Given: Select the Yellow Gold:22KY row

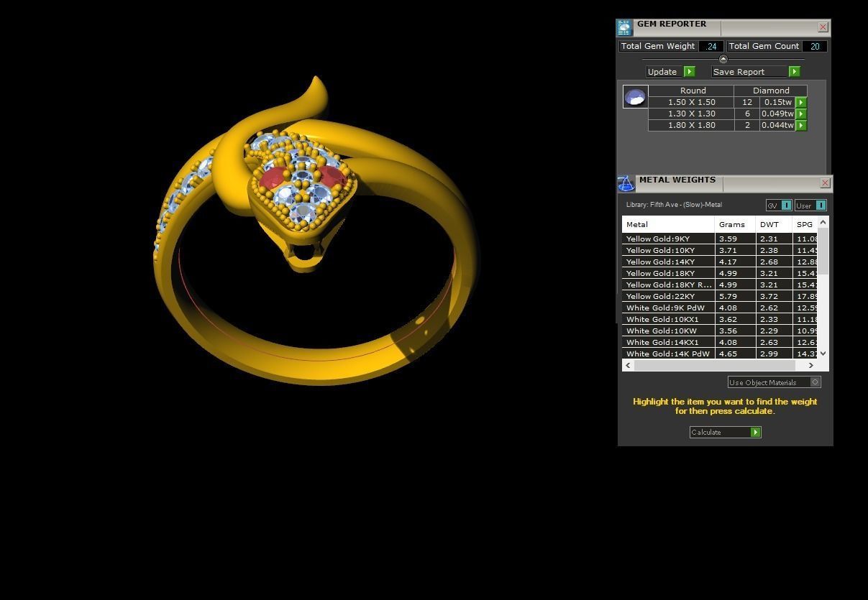Looking at the screenshot, I should pyautogui.click(x=720, y=296).
